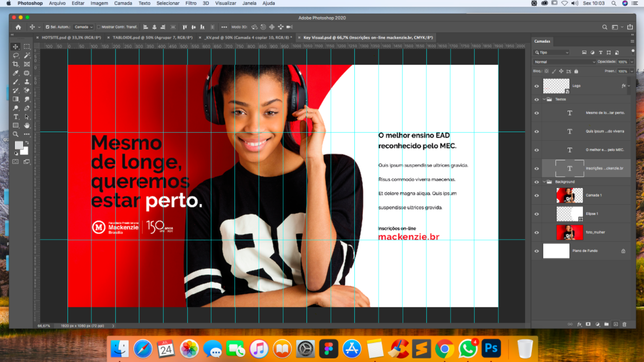Select the Pen tool
The height and width of the screenshot is (362, 644).
point(27,108)
